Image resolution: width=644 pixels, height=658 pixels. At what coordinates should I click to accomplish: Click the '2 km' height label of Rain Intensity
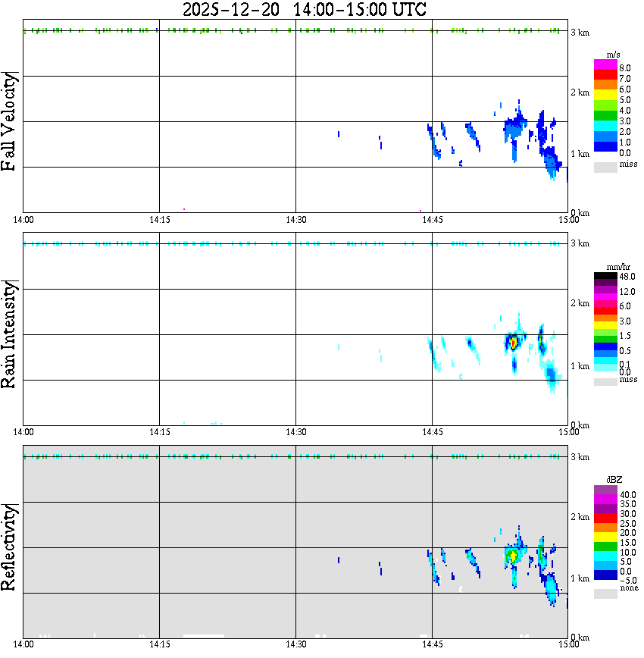580,303
